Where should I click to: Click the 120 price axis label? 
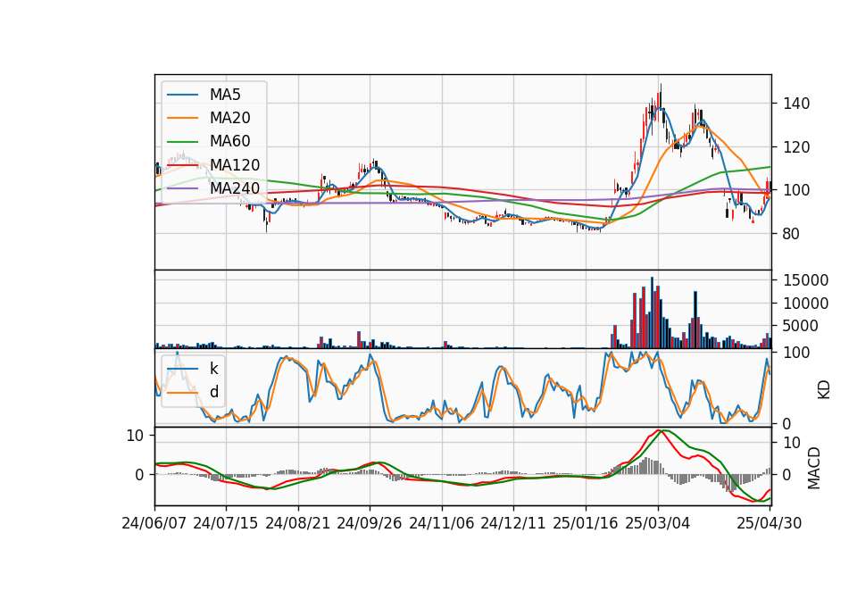[796, 147]
